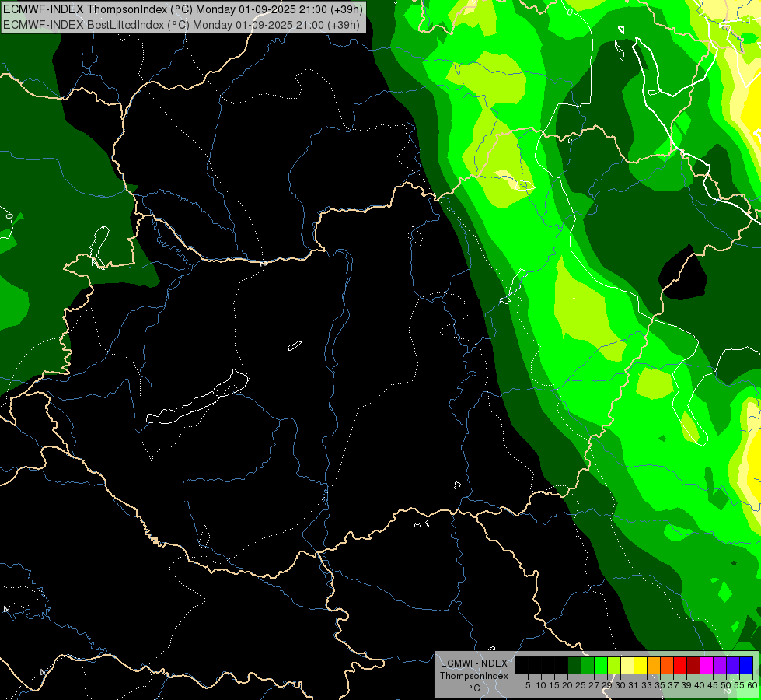Viewport: 761px width, 700px height.
Task: Click the legend label 'ThompsonIndex'
Action: pyautogui.click(x=474, y=676)
